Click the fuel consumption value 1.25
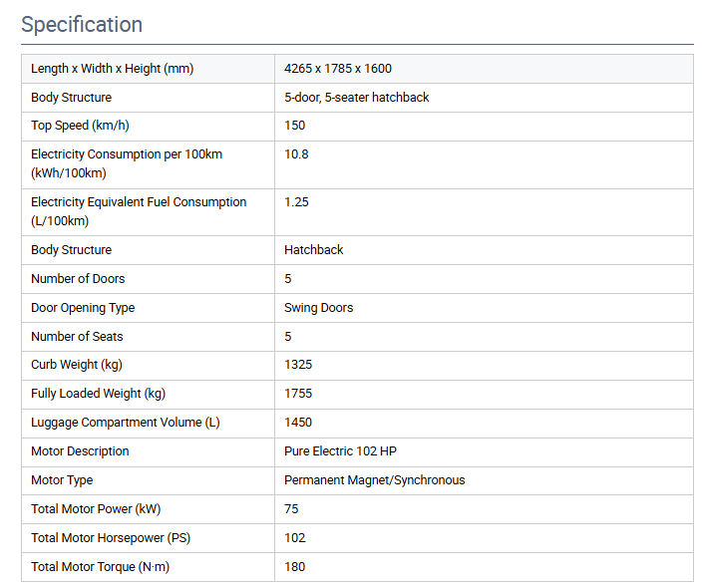 (296, 202)
